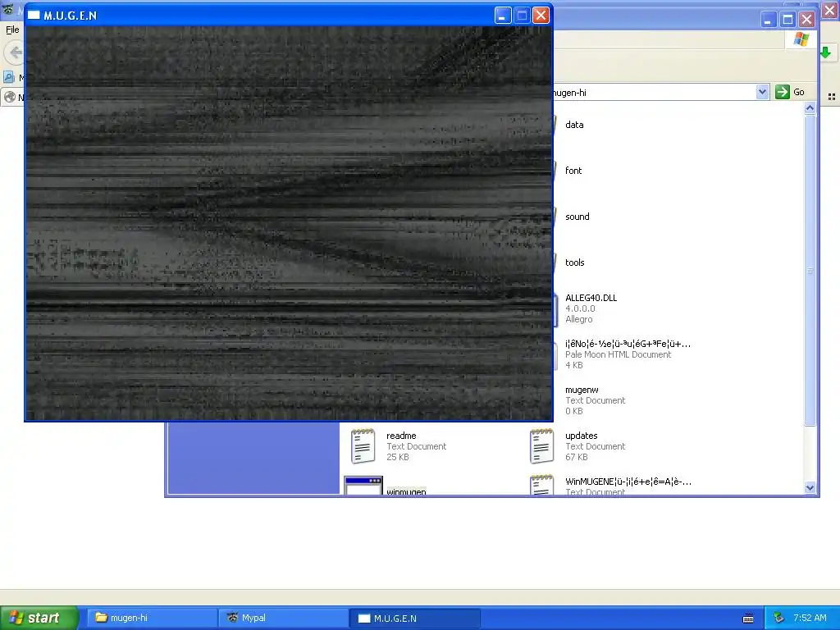Image resolution: width=840 pixels, height=630 pixels.
Task: Open the on-screen keyboard tray icon
Action: tap(748, 619)
